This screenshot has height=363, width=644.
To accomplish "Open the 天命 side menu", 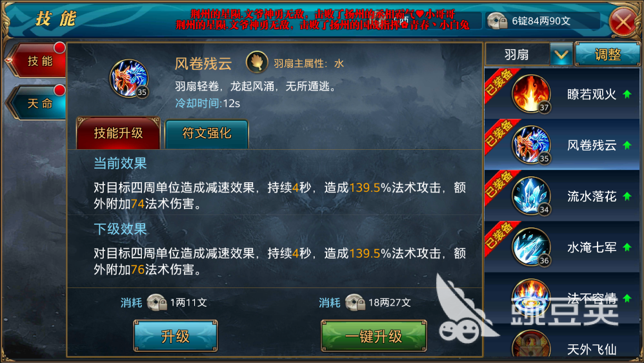I will 38,103.
